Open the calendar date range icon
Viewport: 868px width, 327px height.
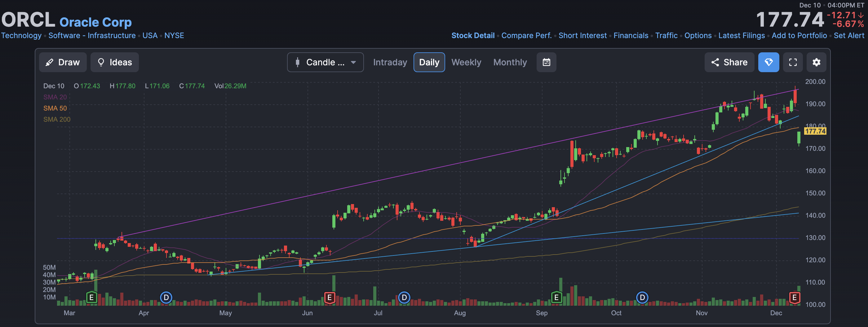pos(546,62)
